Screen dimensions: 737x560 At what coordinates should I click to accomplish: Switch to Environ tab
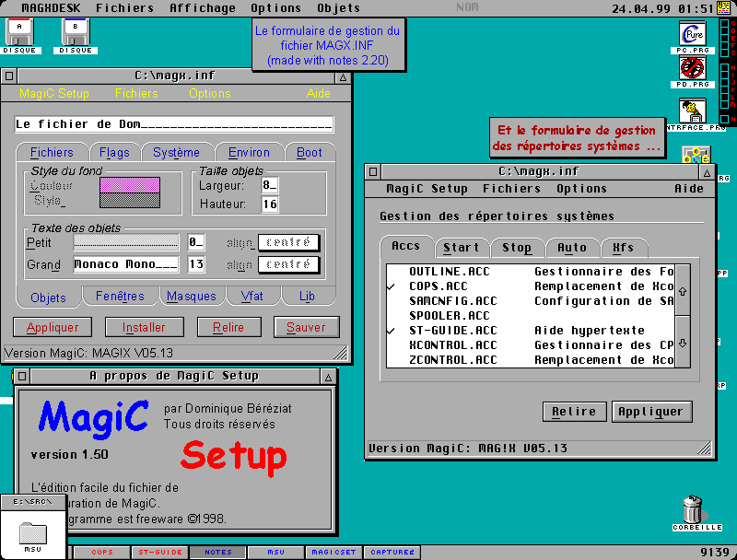coord(249,152)
